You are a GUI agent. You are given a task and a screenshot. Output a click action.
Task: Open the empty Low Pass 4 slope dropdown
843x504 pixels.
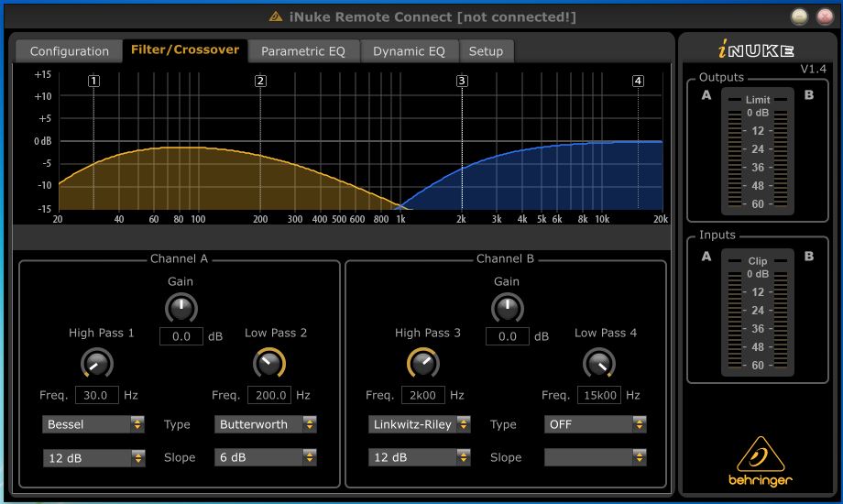[596, 457]
